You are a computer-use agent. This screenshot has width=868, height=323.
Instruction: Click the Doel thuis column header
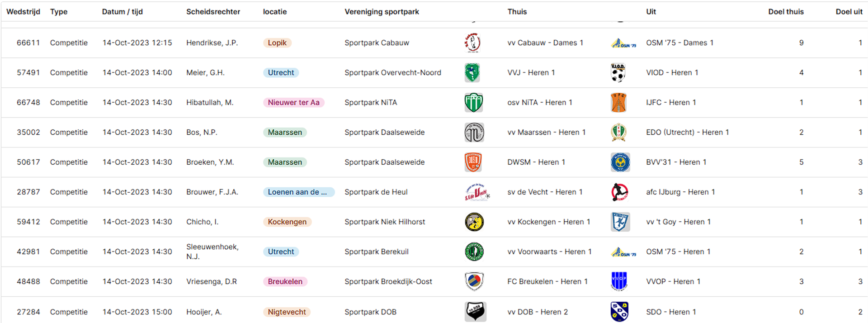[x=786, y=12]
